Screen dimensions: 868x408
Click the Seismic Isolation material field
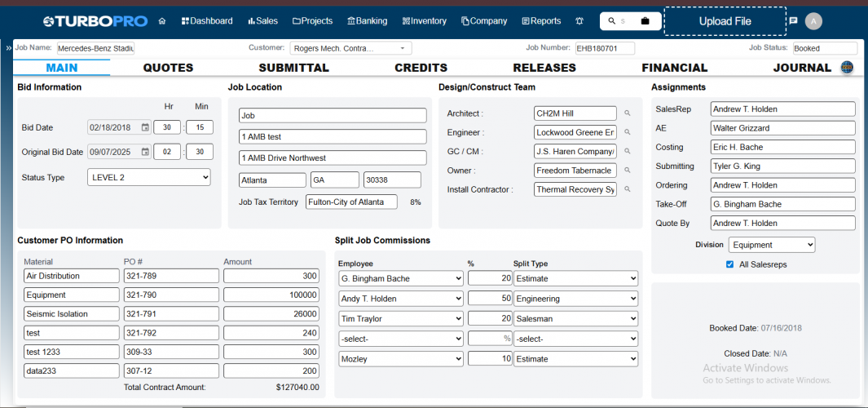[72, 314]
